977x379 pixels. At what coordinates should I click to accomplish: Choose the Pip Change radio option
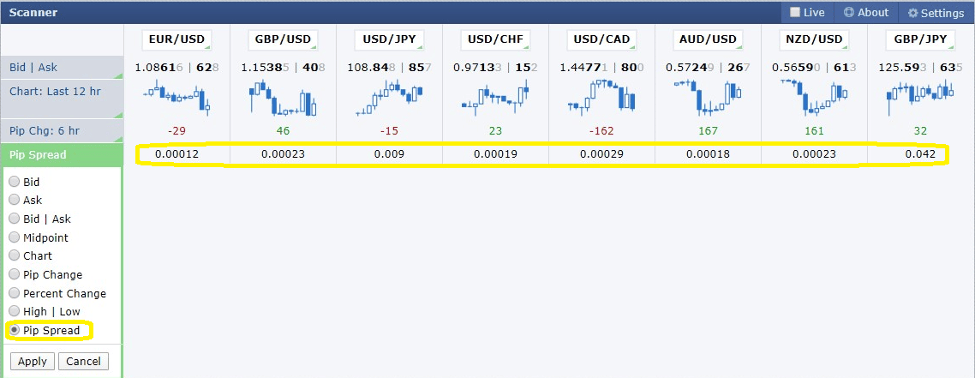pos(14,274)
